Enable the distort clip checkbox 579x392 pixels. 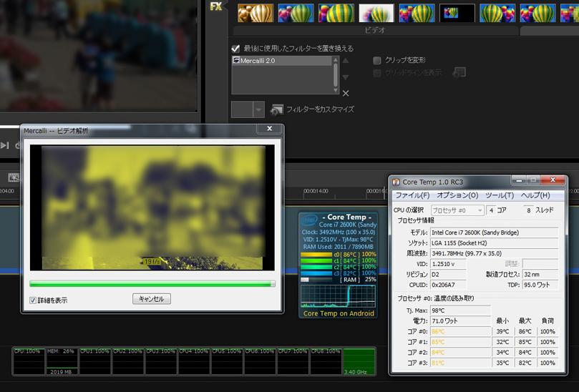pyautogui.click(x=377, y=60)
